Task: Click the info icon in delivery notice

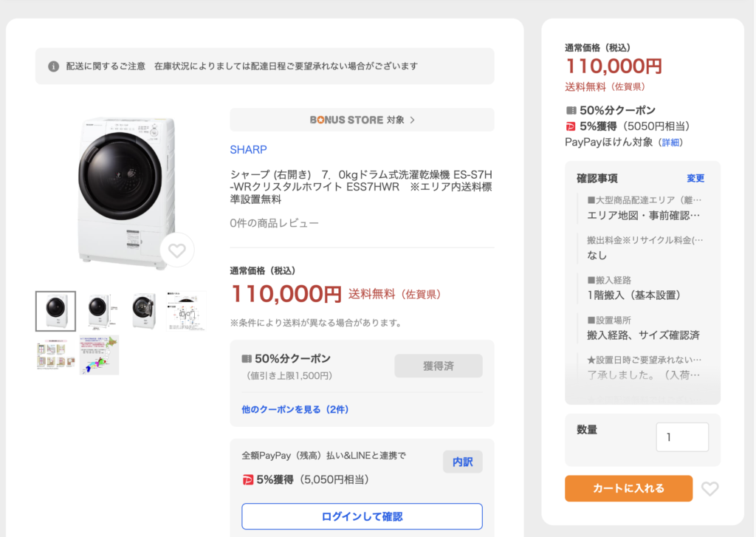Action: pos(53,66)
